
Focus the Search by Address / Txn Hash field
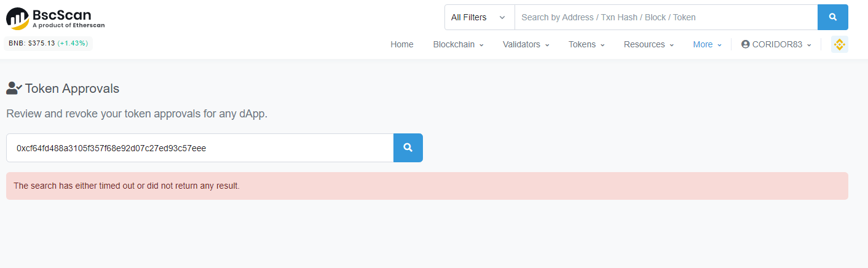coord(665,17)
